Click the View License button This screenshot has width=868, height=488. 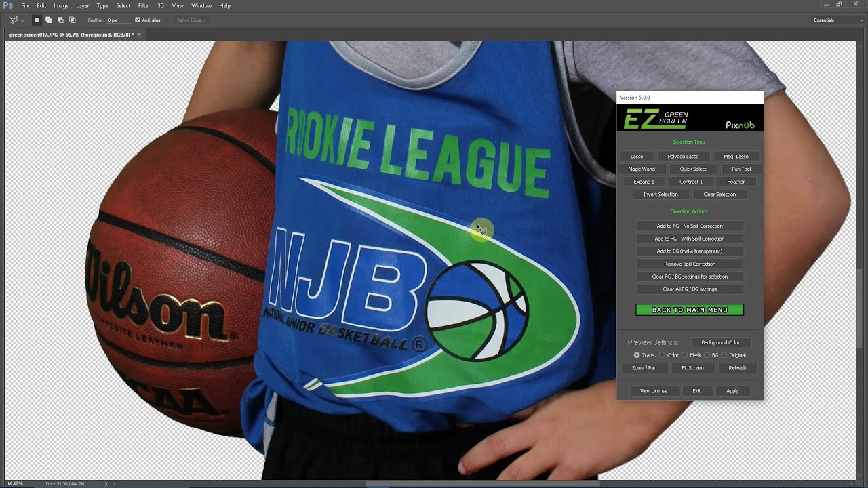click(x=654, y=391)
